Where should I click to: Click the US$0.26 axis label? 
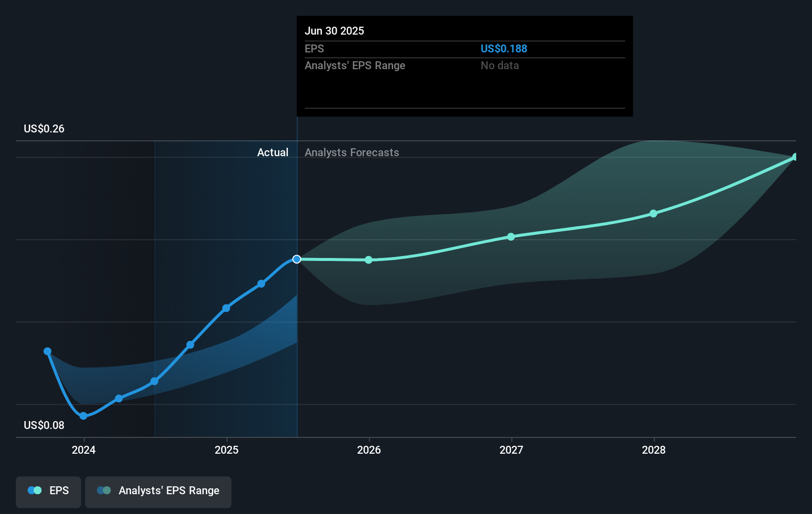(x=44, y=128)
